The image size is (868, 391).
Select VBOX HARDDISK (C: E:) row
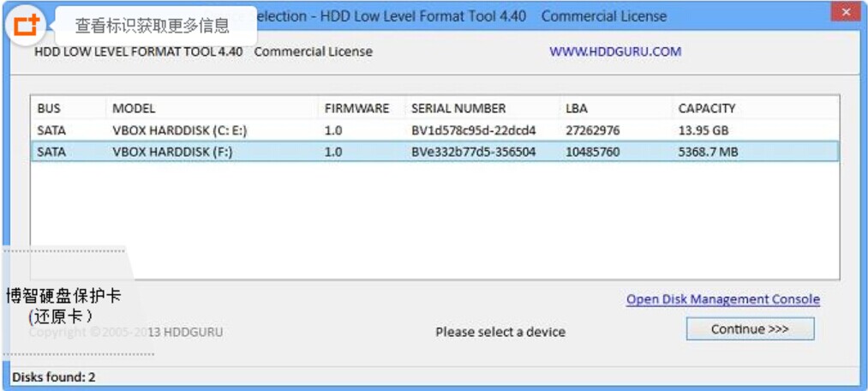pyautogui.click(x=434, y=131)
